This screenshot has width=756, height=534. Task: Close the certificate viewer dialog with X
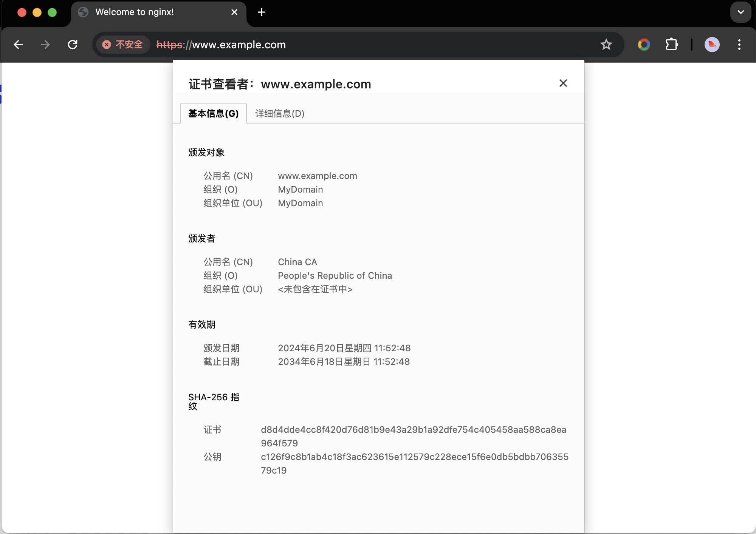pyautogui.click(x=563, y=83)
